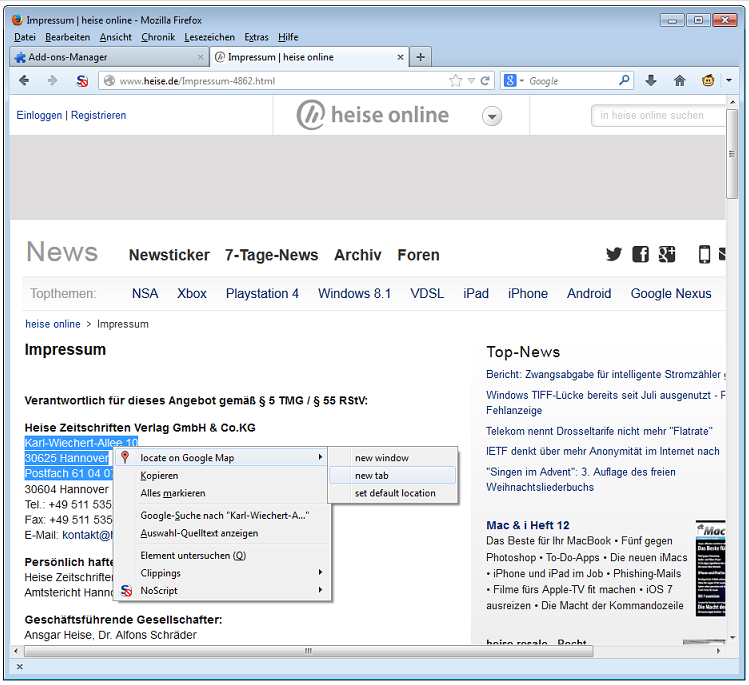Click the mobile phone icon
Screen dimensions: 749x685
pyautogui.click(x=704, y=254)
